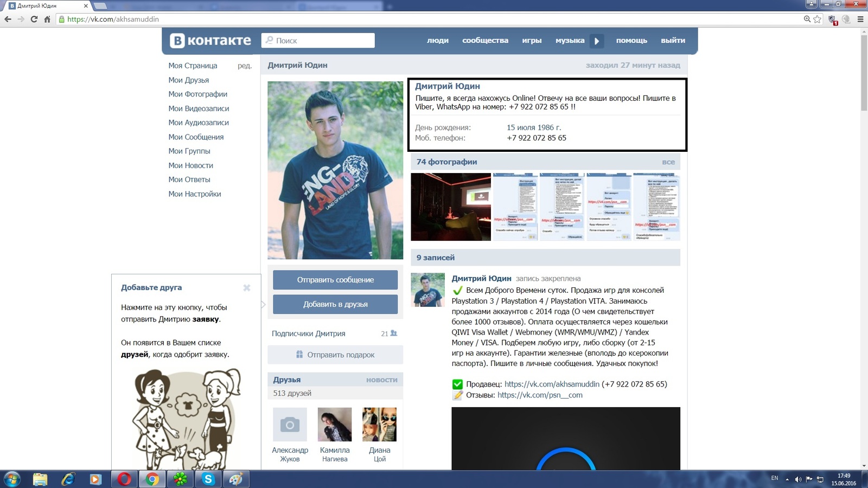The width and height of the screenshot is (868, 488).
Task: Open Skype from the taskbar
Action: click(x=208, y=479)
